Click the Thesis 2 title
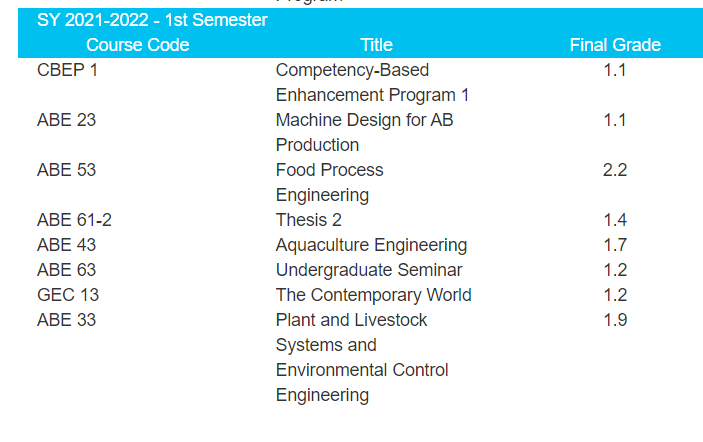The image size is (703, 442). [308, 220]
